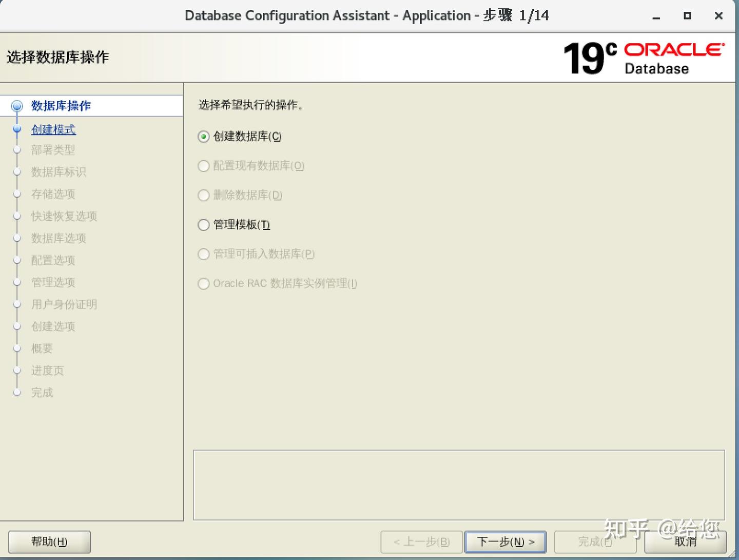This screenshot has height=560, width=739.
Task: Select the 配置现有数据库(O) radio option
Action: click(x=203, y=166)
